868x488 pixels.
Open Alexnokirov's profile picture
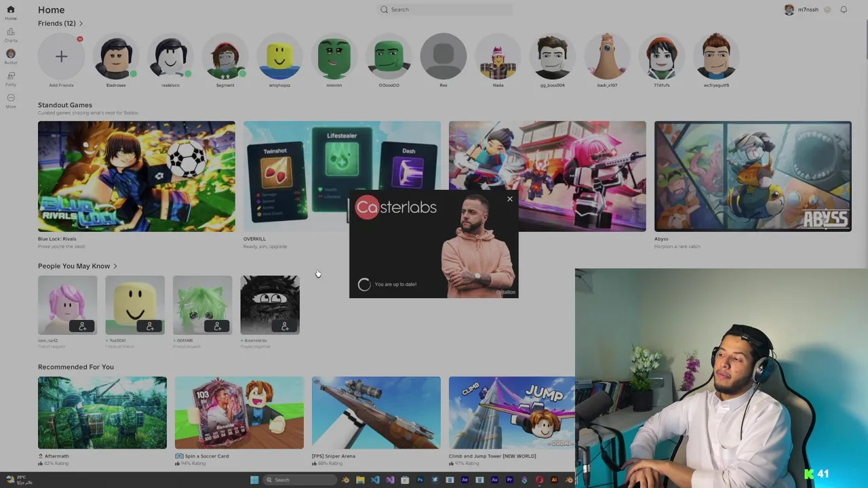(x=270, y=305)
